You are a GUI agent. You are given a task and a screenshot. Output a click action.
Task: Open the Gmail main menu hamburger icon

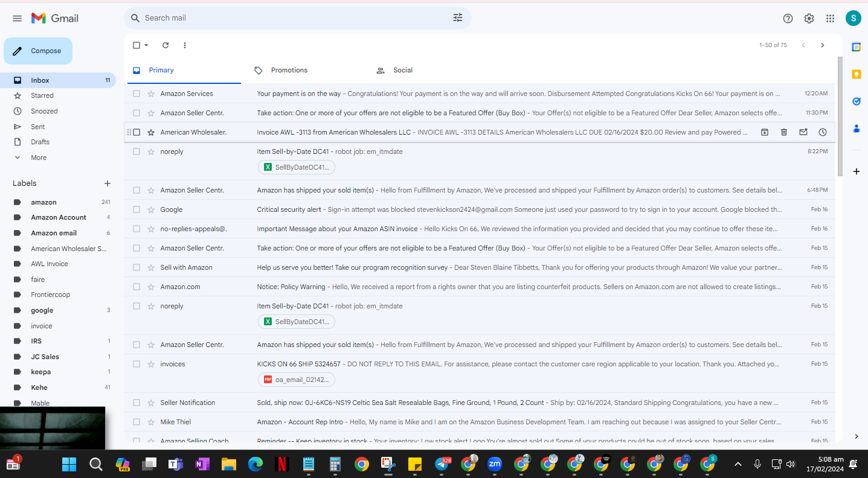pyautogui.click(x=17, y=18)
